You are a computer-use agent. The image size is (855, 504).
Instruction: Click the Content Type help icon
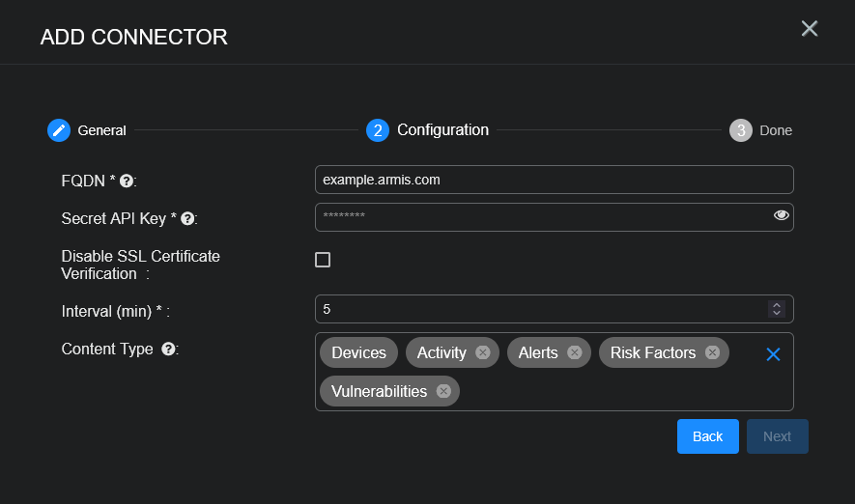coord(168,350)
